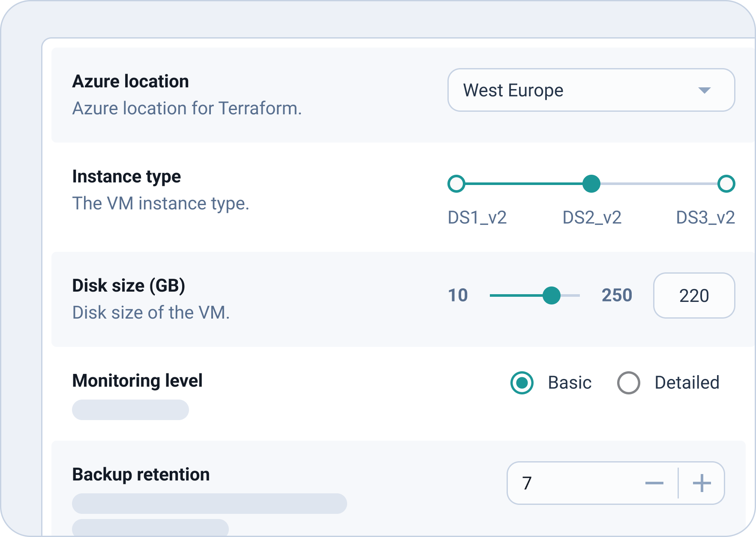
Task: Click the selected DS2_v2 slider handle
Action: [591, 184]
